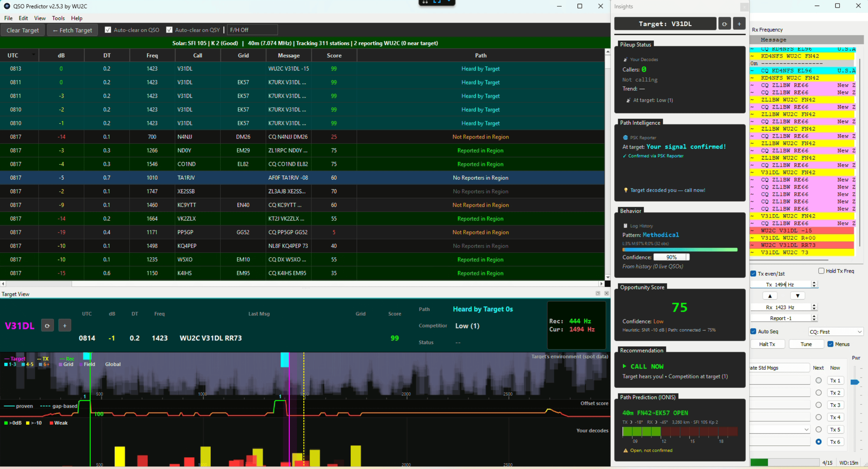868x469 pixels.
Task: Click the Report -1 spinner arrows
Action: click(814, 318)
